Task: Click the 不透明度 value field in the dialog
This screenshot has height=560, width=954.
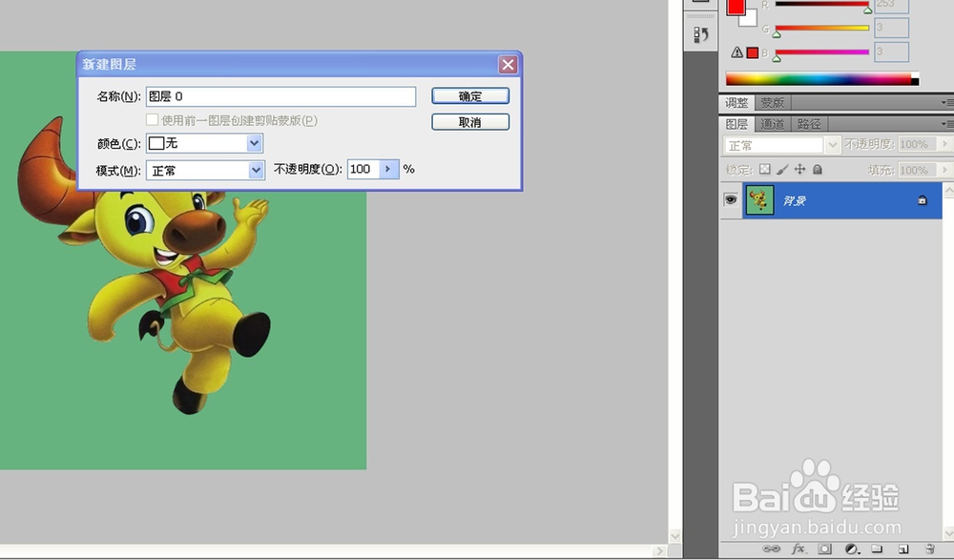Action: pyautogui.click(x=363, y=169)
